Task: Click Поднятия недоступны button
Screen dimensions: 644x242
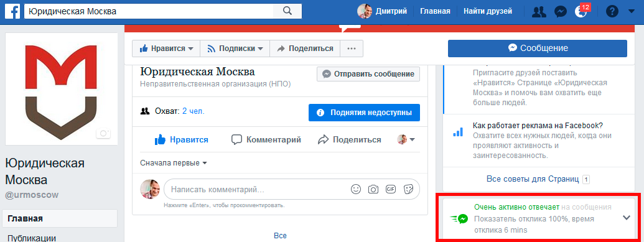Action: (x=364, y=113)
